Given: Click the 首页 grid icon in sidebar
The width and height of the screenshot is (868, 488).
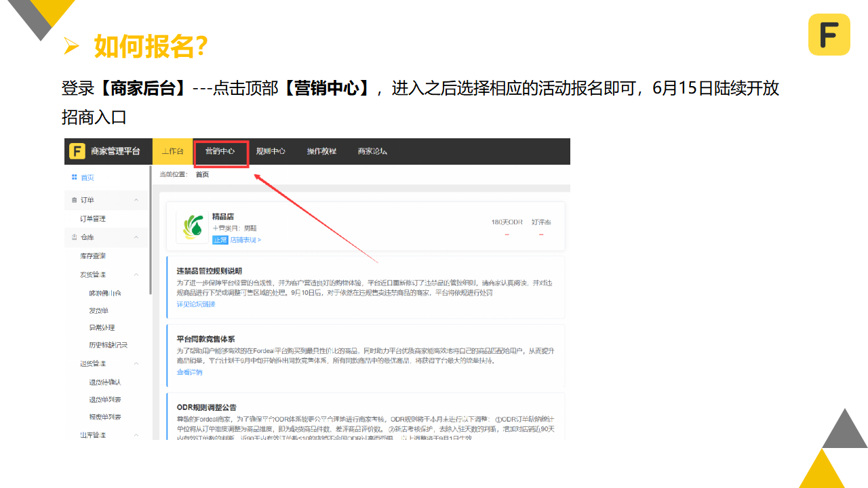Looking at the screenshot, I should 75,178.
